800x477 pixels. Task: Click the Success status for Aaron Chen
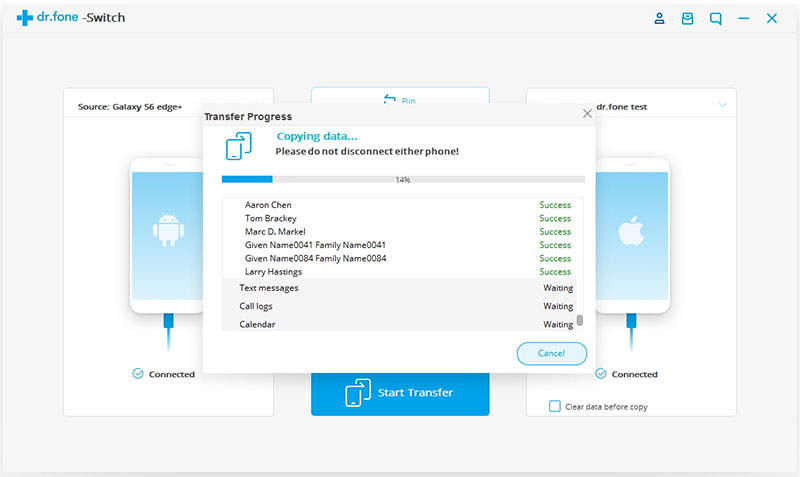tap(555, 205)
